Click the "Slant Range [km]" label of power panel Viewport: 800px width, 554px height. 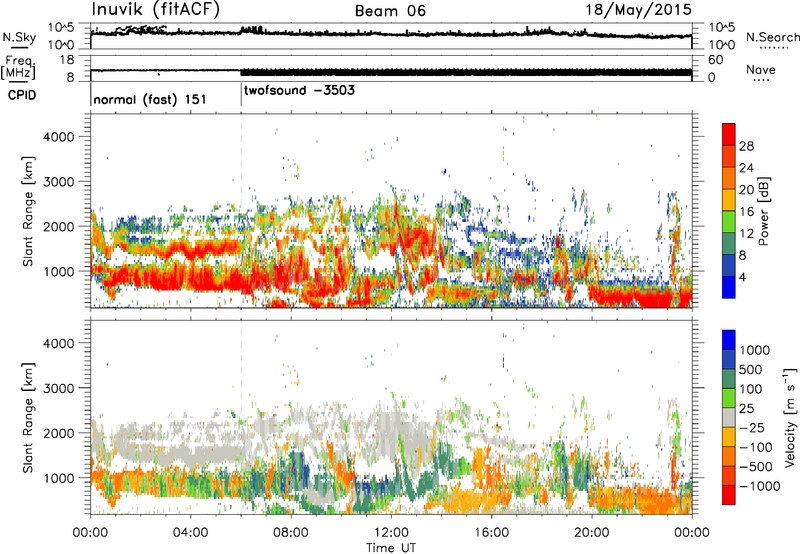(x=28, y=211)
